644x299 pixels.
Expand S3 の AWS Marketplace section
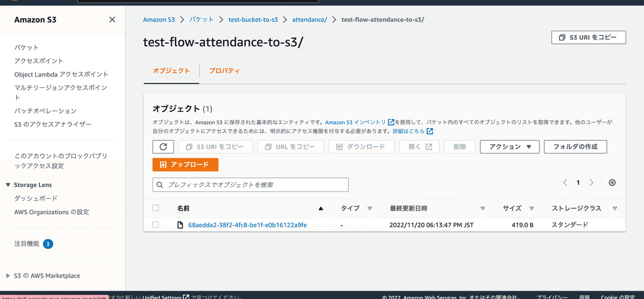click(x=8, y=276)
